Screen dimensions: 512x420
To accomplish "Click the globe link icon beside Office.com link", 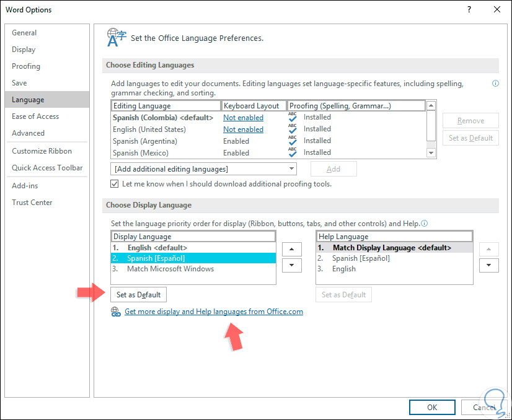I will click(116, 312).
